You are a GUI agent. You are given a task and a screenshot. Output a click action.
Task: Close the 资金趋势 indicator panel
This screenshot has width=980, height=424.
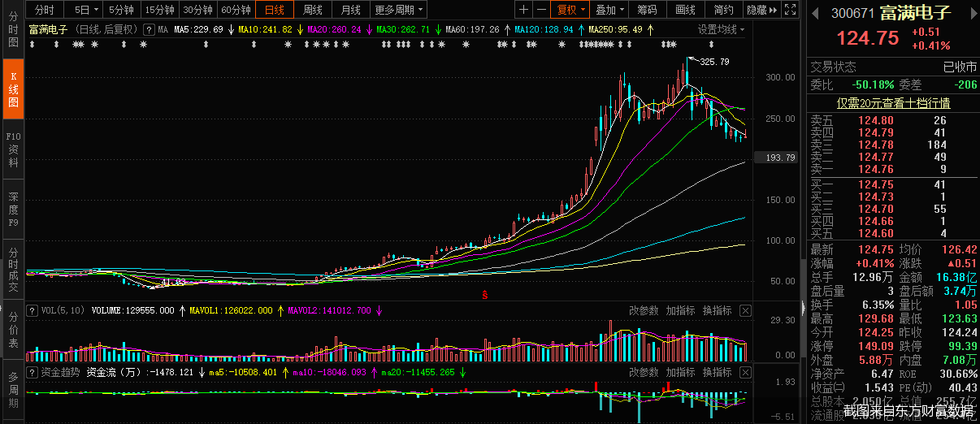(745, 372)
